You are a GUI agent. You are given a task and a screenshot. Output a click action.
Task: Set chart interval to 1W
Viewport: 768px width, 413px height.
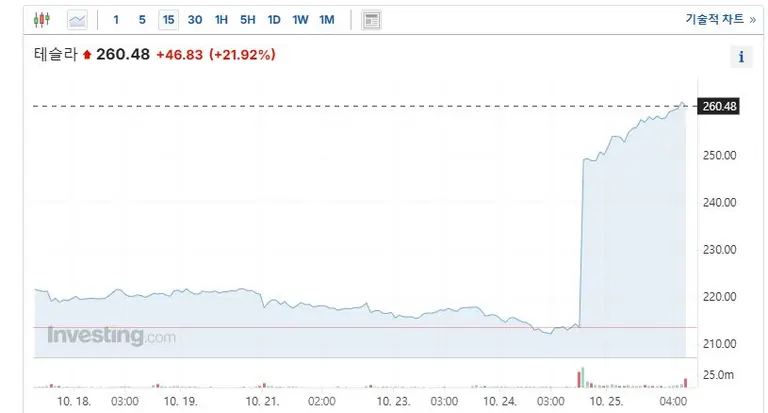tap(300, 20)
